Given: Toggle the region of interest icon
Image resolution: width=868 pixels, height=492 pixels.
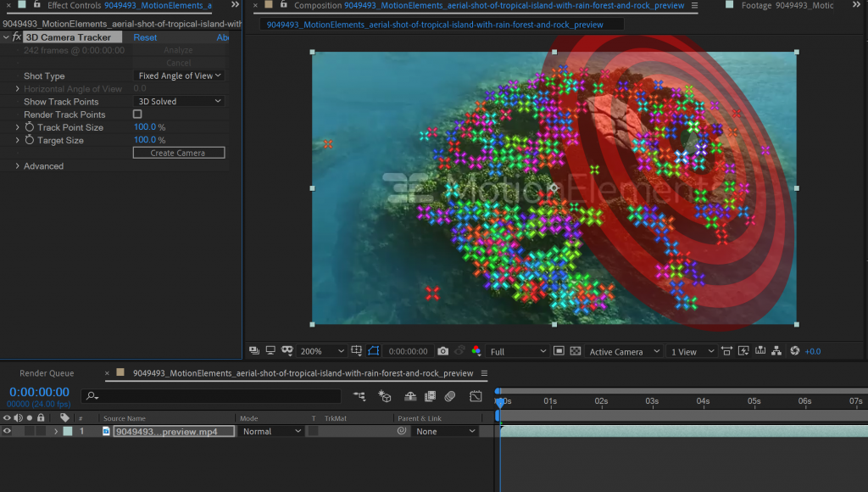Looking at the screenshot, I should click(559, 351).
